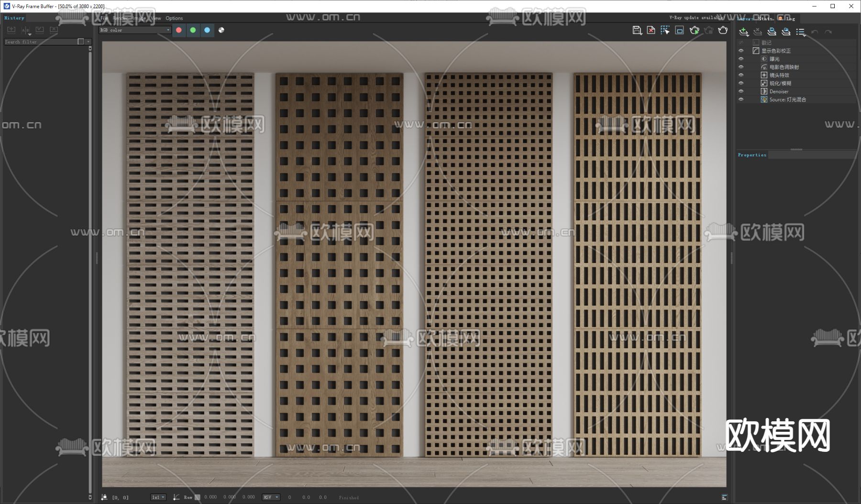Viewport: 861px width, 504px height.
Task: Select the Source: 灯光混合 layer
Action: pos(787,99)
